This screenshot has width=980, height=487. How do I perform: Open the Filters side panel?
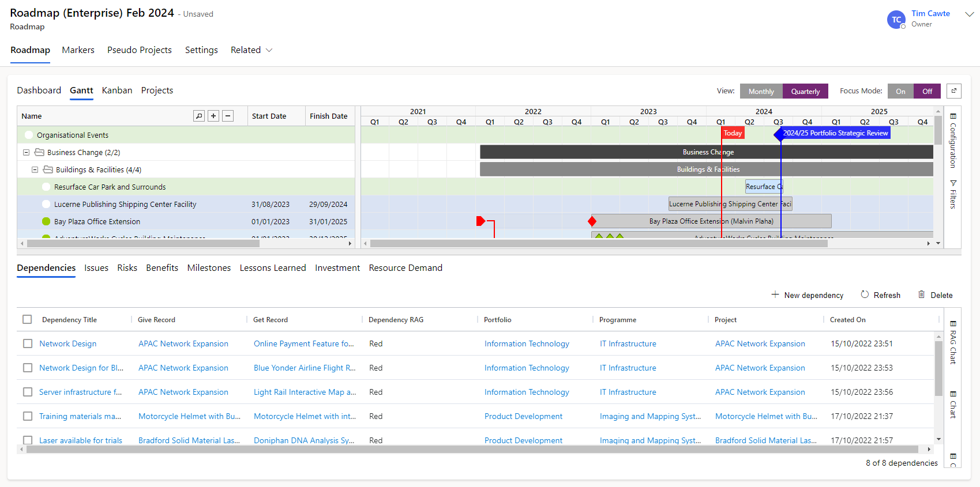(953, 194)
